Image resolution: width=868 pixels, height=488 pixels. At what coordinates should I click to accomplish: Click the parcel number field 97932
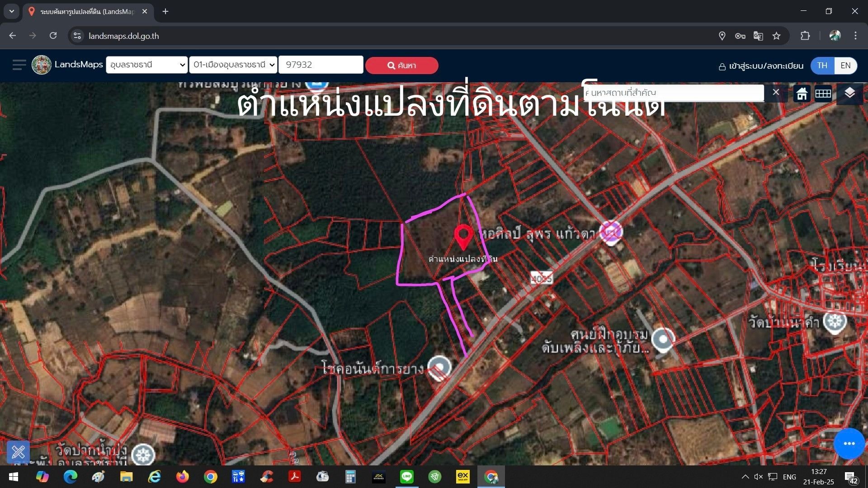click(x=321, y=65)
